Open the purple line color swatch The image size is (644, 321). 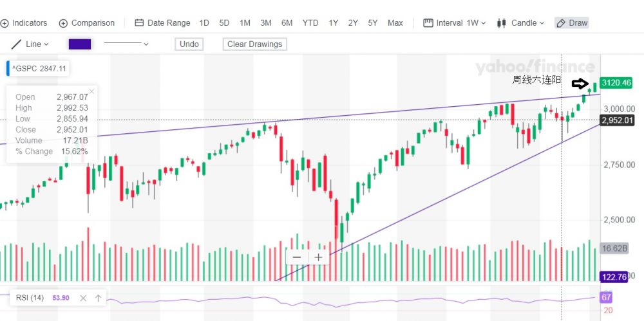(80, 44)
